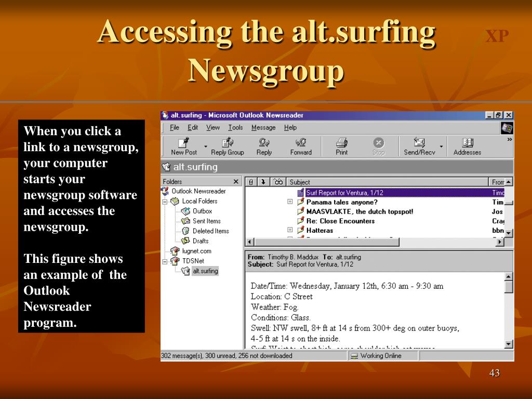The height and width of the screenshot is (399, 532).
Task: Click the Stop toolbar button
Action: point(379,147)
